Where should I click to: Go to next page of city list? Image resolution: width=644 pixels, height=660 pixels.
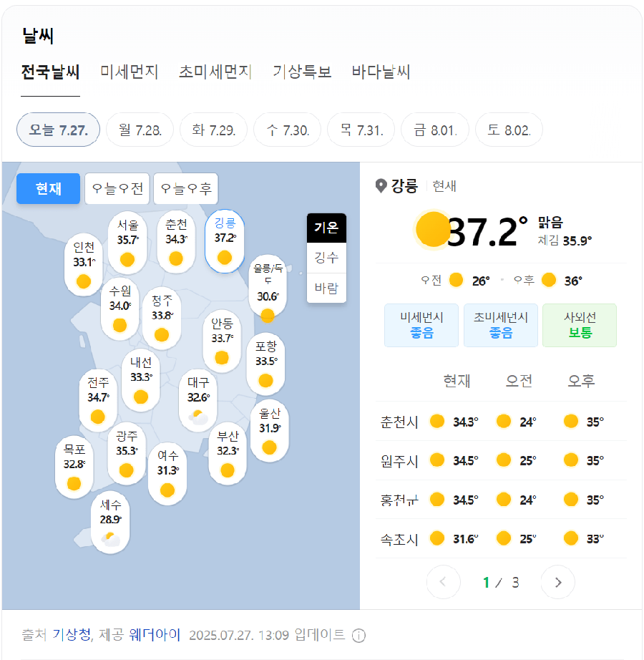click(557, 582)
